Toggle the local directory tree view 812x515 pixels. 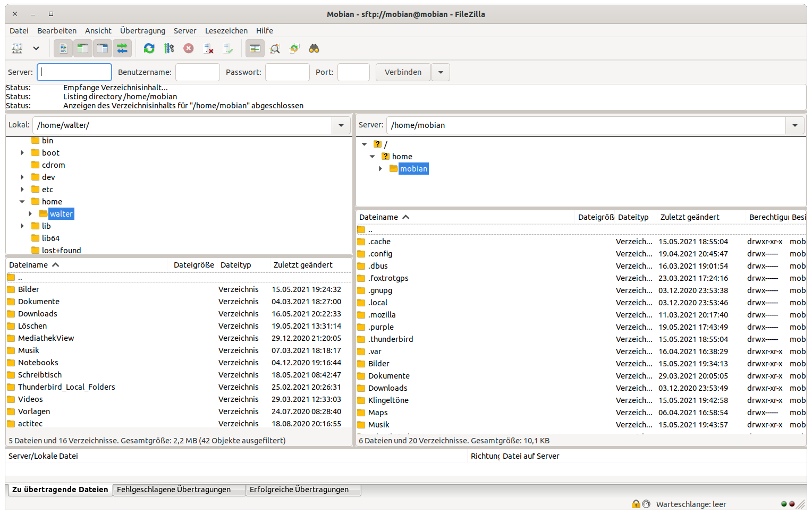[x=83, y=48]
